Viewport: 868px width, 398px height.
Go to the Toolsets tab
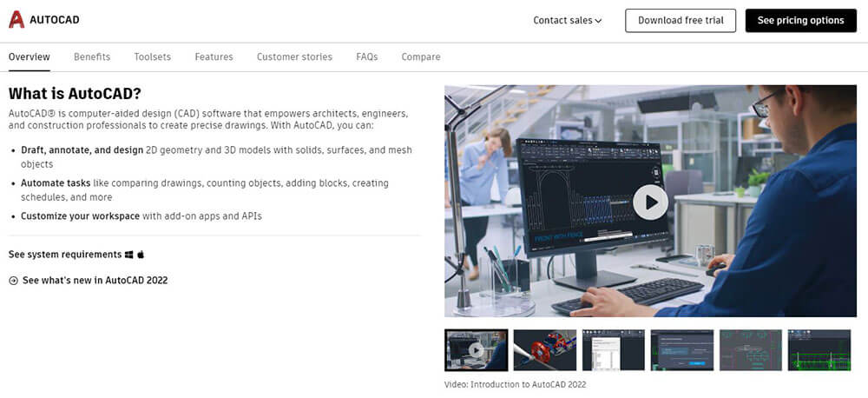[153, 56]
